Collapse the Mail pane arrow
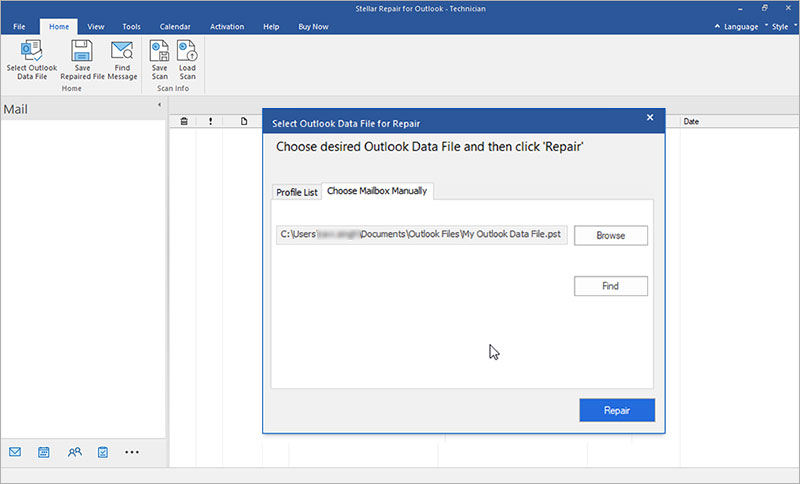The height and width of the screenshot is (484, 800). pos(159,105)
